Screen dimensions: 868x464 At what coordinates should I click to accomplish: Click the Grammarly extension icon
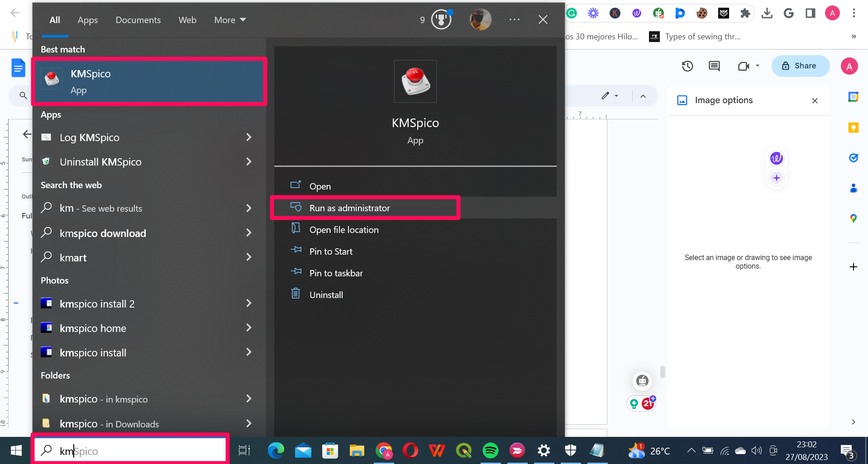point(571,13)
